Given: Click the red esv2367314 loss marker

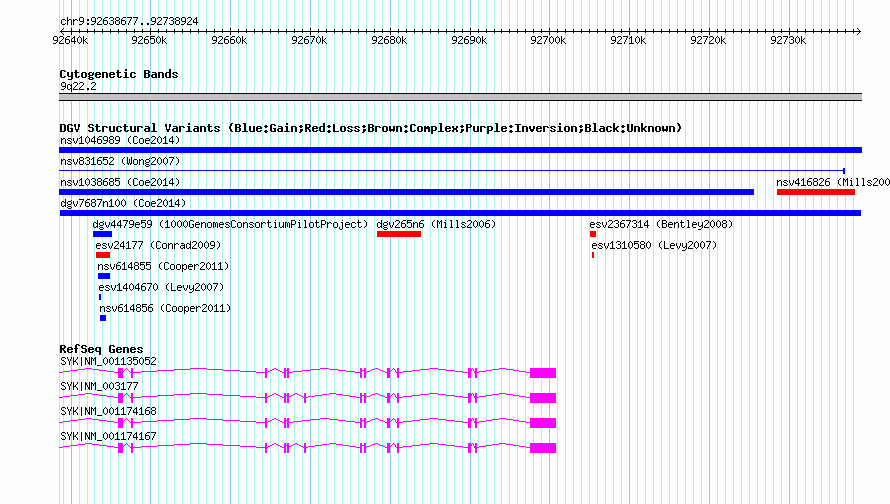Looking at the screenshot, I should pyautogui.click(x=593, y=234).
